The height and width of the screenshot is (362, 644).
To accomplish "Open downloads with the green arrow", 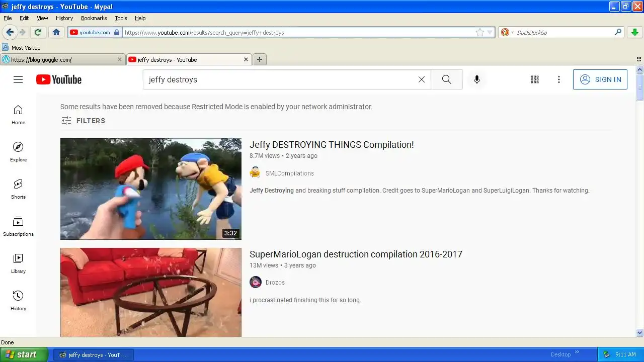I will pos(635,32).
